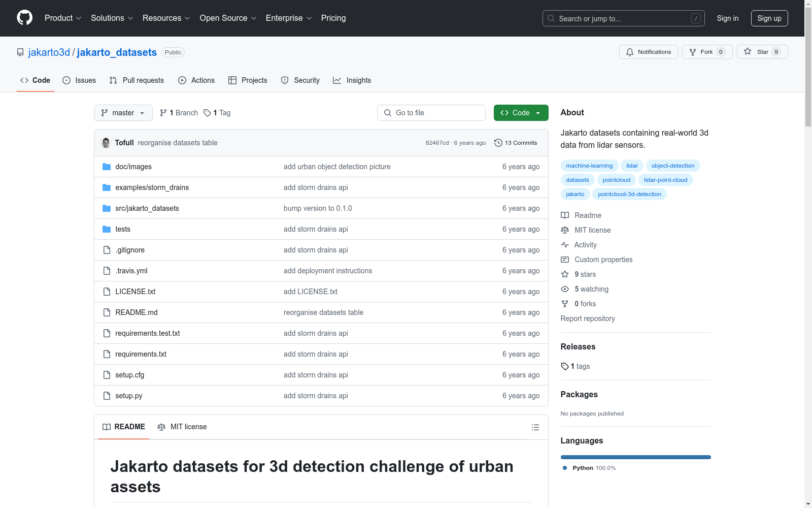Click the Tofull avatar image

[106, 143]
